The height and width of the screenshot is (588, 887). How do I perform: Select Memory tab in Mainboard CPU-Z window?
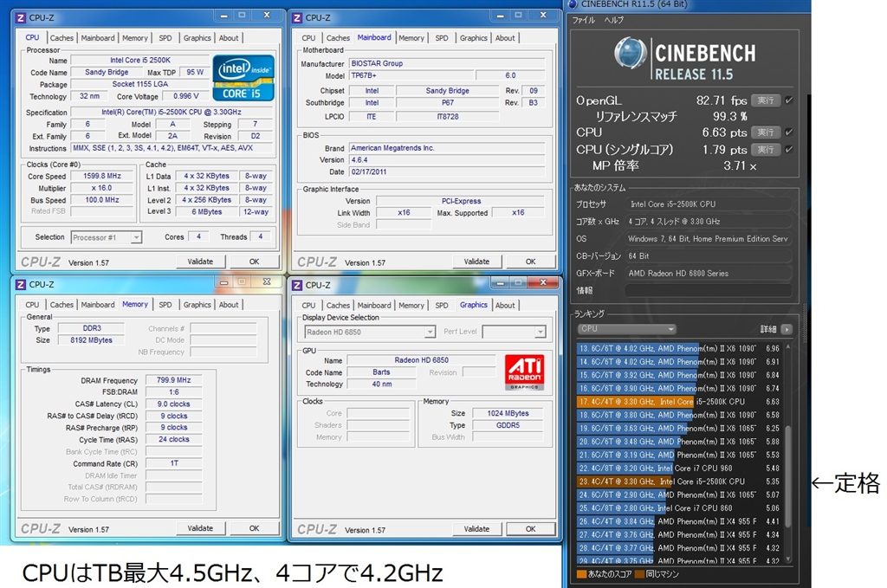coord(411,38)
